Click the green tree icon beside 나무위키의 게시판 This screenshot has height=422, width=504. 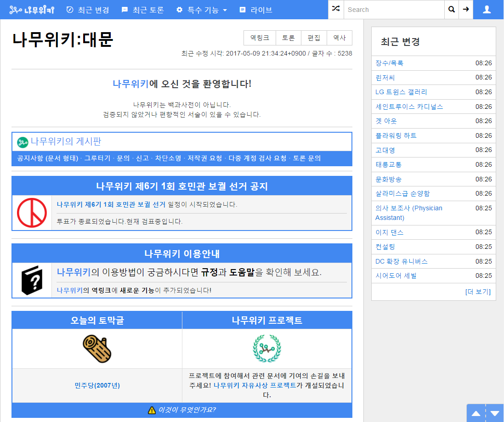[x=21, y=141]
